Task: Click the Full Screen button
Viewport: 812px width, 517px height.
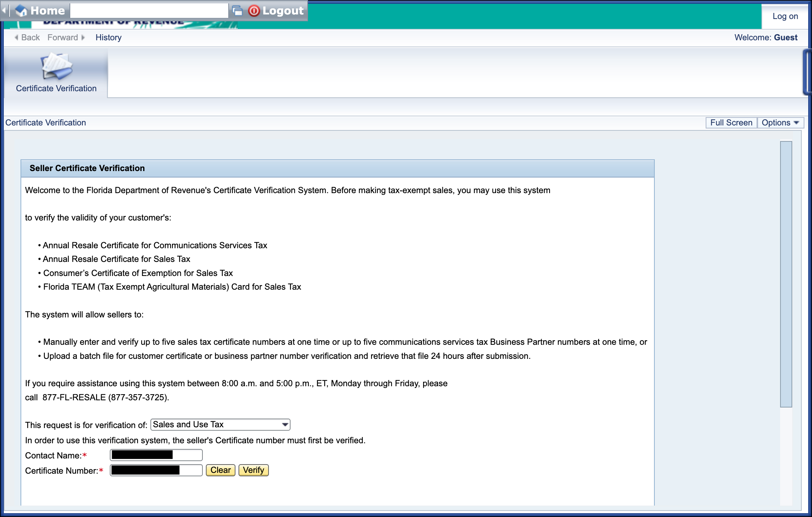Action: 731,123
